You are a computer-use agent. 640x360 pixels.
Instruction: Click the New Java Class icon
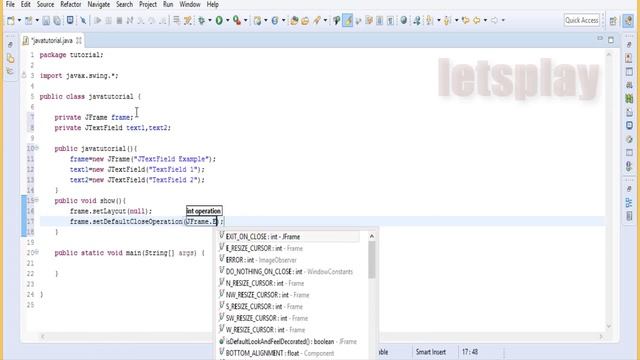[275, 20]
